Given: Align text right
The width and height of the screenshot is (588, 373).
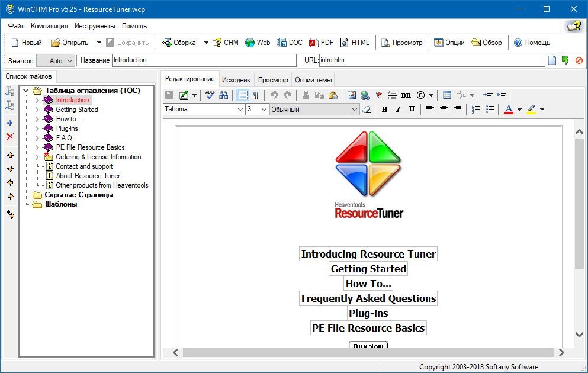Looking at the screenshot, I should coord(458,110).
